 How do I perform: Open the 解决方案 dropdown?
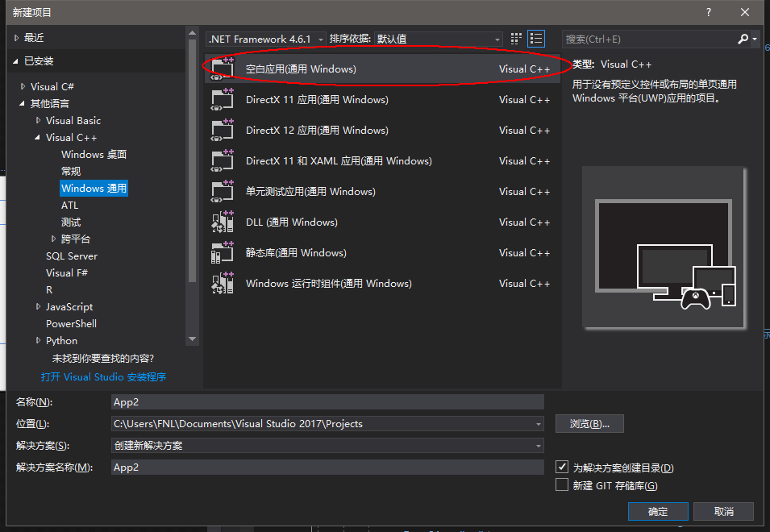327,446
